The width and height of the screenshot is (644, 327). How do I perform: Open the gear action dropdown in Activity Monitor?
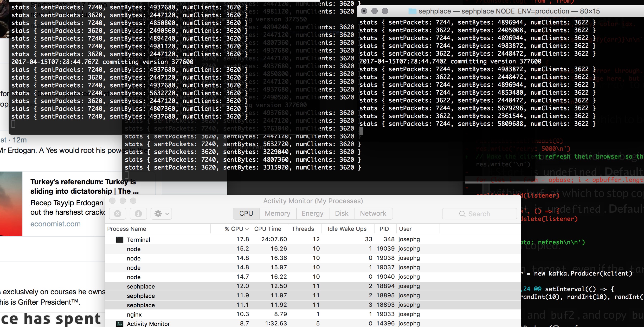161,214
